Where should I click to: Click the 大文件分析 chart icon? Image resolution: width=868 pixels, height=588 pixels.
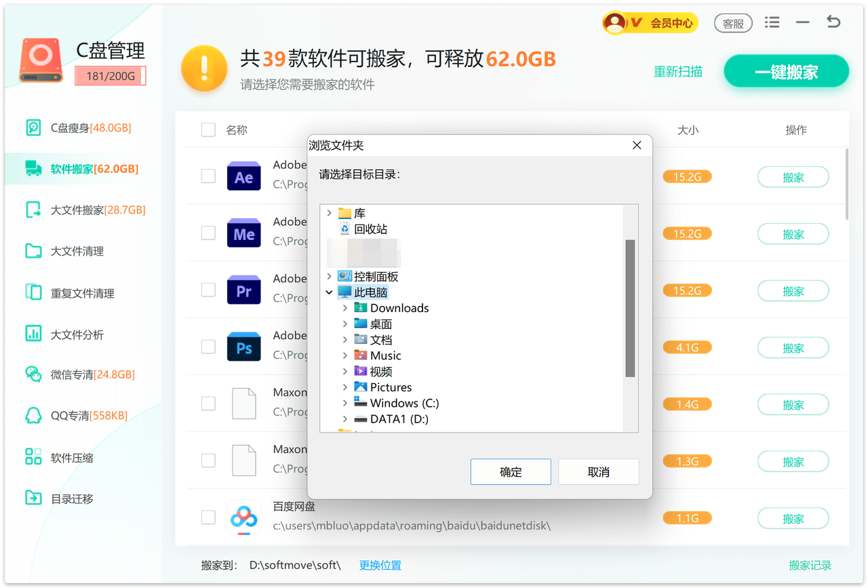click(x=33, y=334)
